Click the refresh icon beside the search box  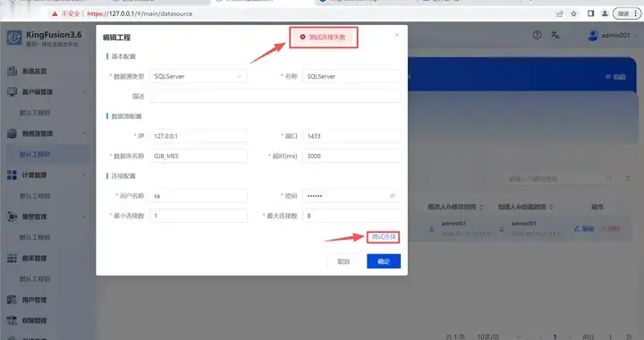pyautogui.click(x=628, y=179)
